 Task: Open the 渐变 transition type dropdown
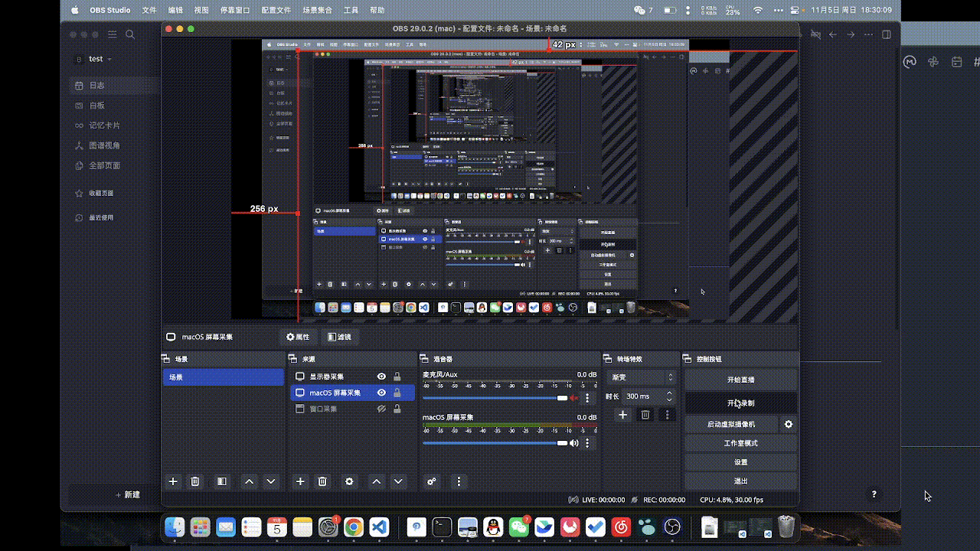point(642,377)
